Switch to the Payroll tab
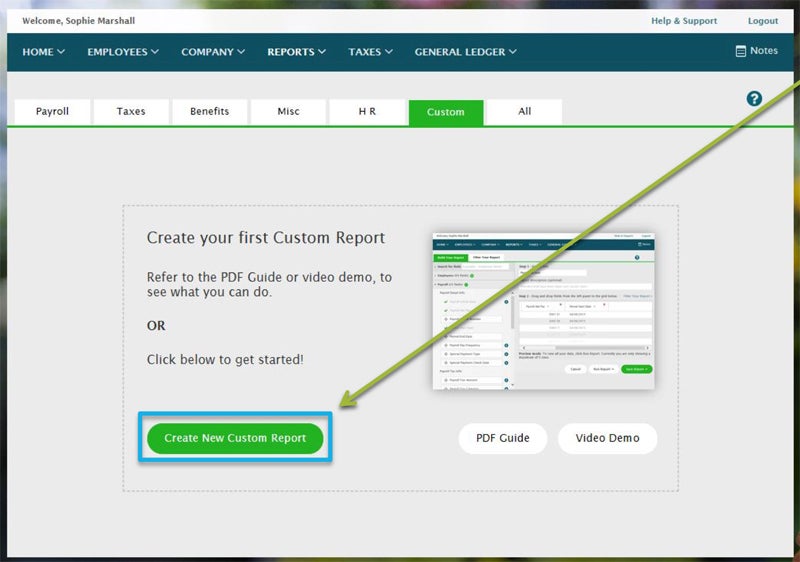The width and height of the screenshot is (800, 562). click(x=53, y=112)
